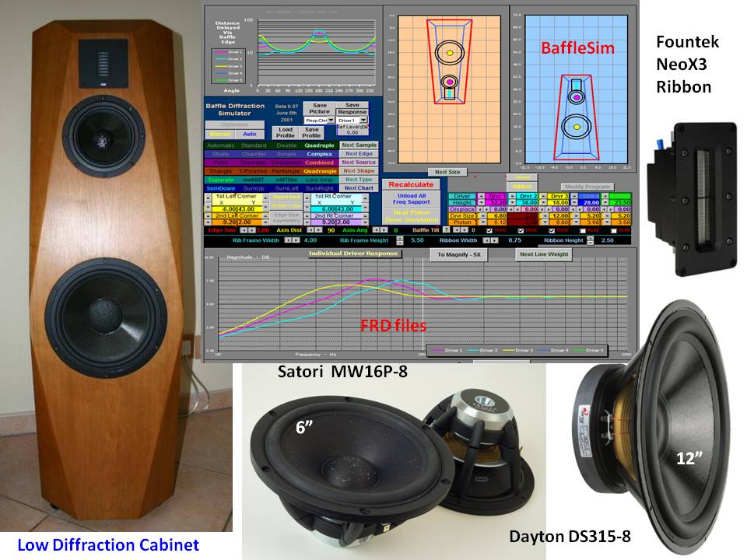This screenshot has width=747, height=560.
Task: Decrease Axis Dist with left arrow
Action: point(310,230)
